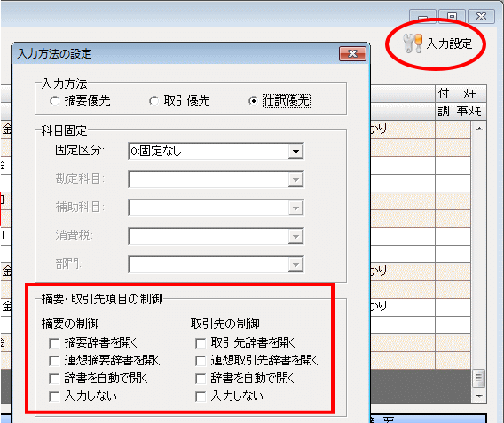Select the 仕訳優先 radio button
504x423 pixels.
(x=253, y=101)
